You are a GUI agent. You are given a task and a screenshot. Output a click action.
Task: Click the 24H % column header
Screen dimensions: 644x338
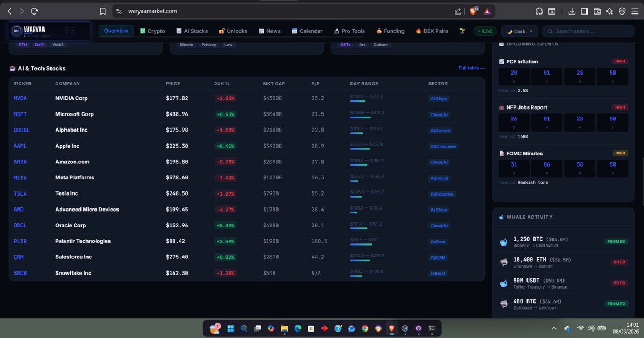pos(222,84)
